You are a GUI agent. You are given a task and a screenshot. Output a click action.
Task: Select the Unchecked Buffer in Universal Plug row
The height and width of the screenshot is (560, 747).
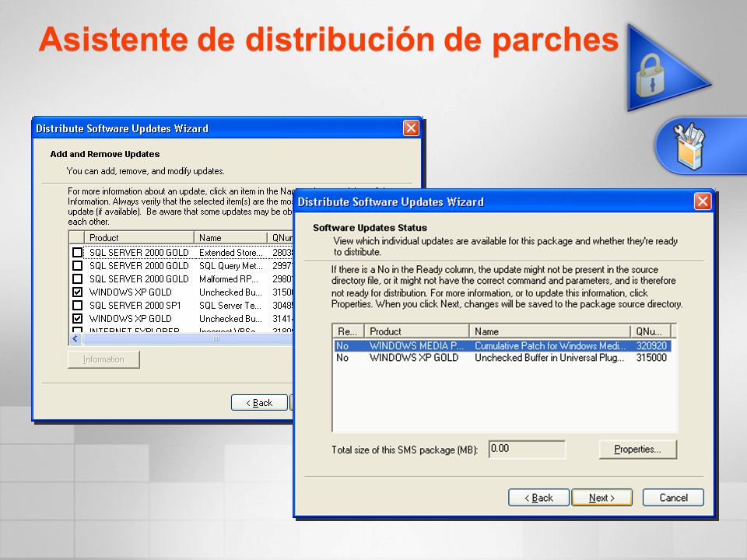502,358
